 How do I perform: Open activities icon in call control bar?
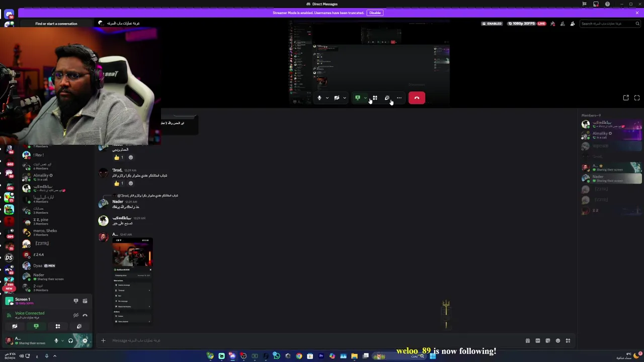[375, 98]
